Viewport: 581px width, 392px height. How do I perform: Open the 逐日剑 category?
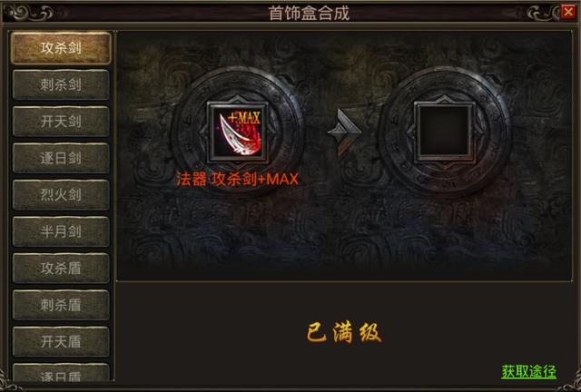(61, 158)
